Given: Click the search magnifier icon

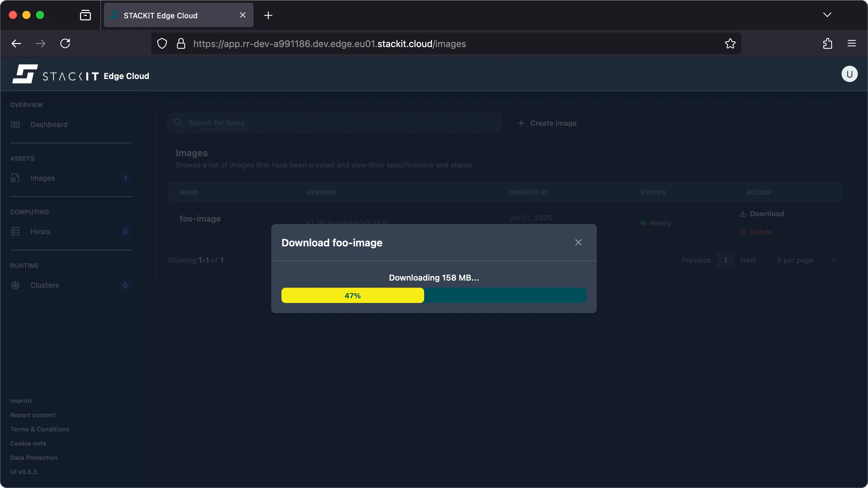Looking at the screenshot, I should 178,123.
